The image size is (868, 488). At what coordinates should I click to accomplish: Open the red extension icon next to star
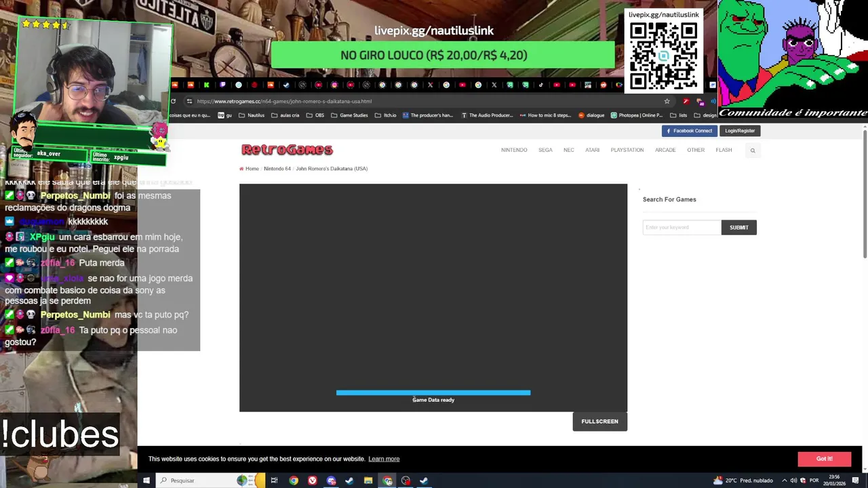(686, 101)
